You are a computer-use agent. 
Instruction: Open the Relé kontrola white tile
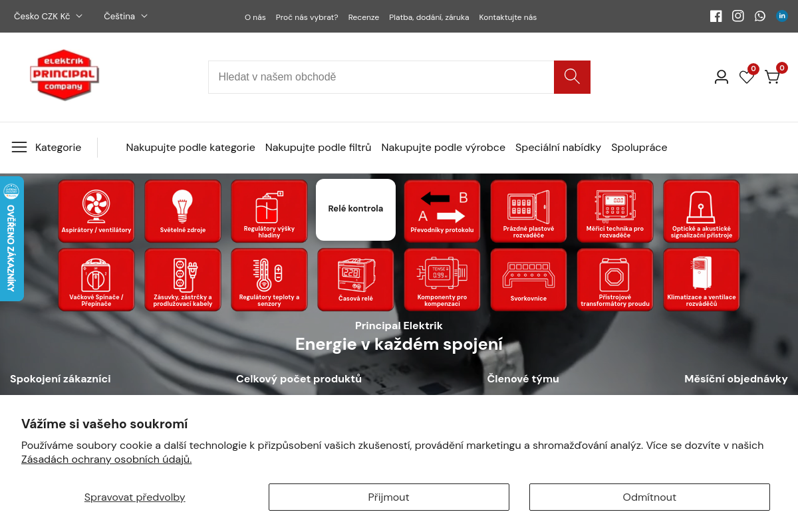[356, 209]
